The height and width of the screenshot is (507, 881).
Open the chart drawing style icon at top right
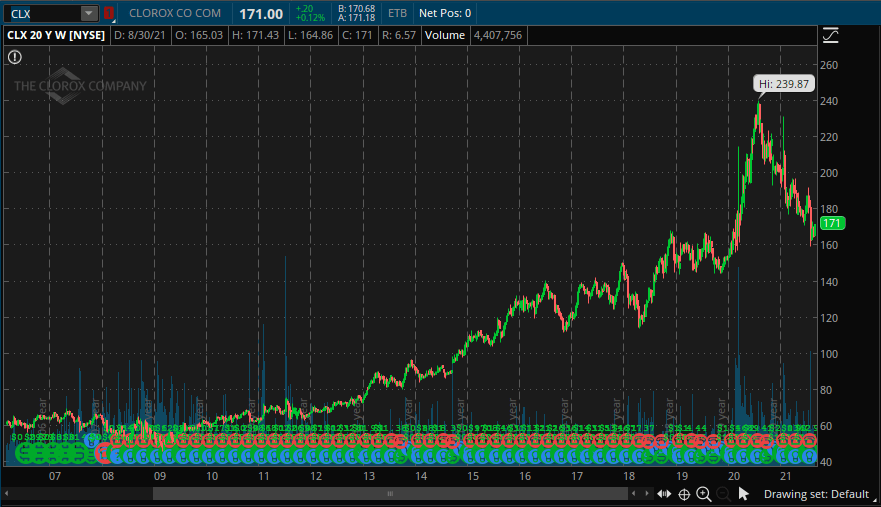point(830,35)
